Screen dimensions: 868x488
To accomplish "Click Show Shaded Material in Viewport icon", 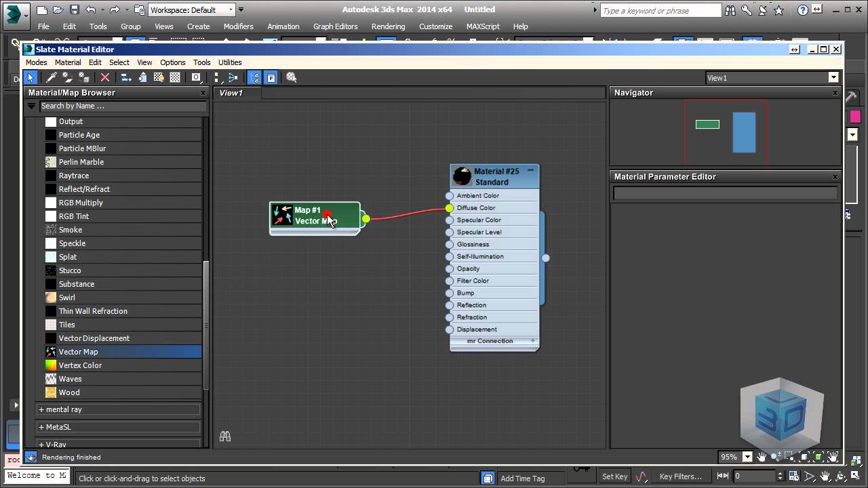I will coord(159,77).
